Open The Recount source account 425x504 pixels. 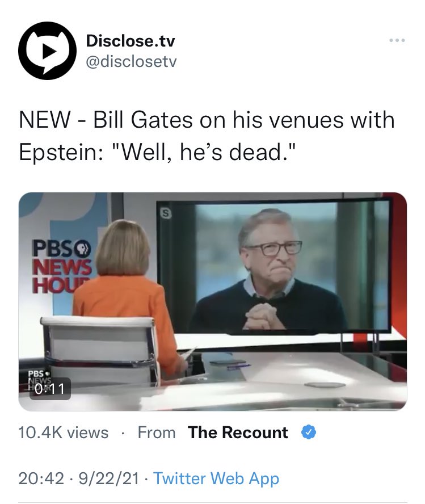238,432
